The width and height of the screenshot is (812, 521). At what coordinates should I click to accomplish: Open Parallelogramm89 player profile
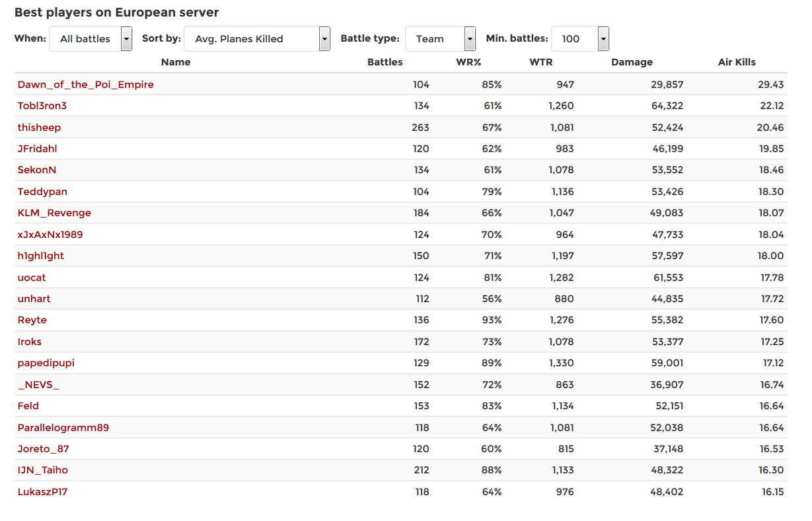click(63, 428)
